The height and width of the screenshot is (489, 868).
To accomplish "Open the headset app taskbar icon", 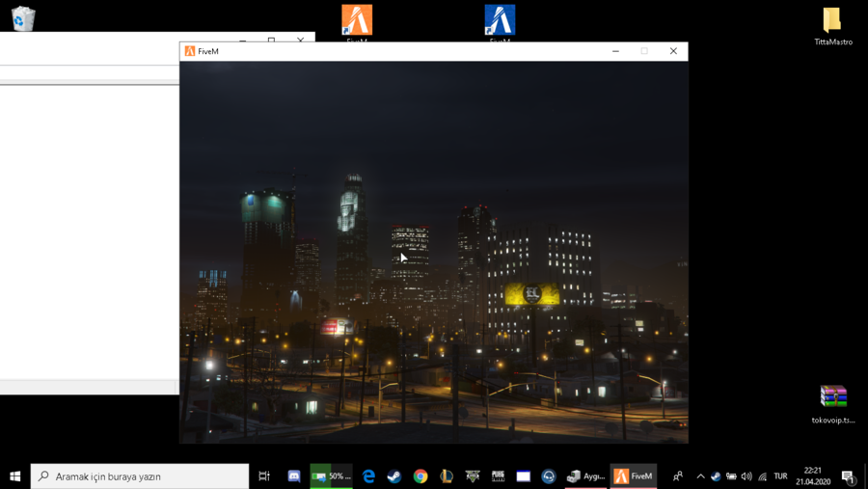I will pos(549,476).
